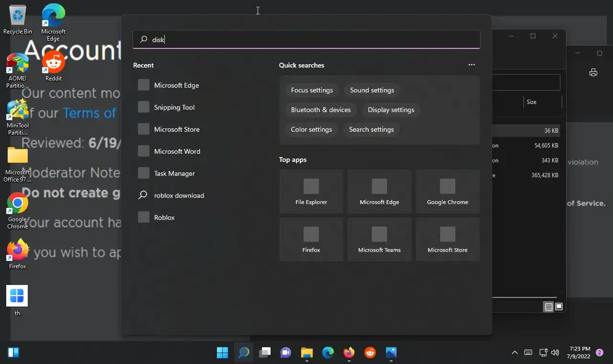
Task: Open the Recycle Bin desktop icon
Action: click(x=18, y=20)
